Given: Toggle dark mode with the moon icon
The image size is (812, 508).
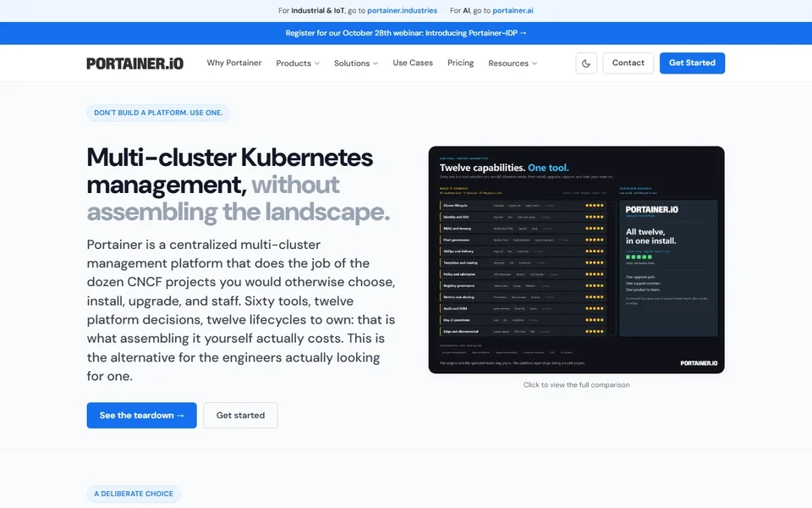Looking at the screenshot, I should [x=586, y=63].
